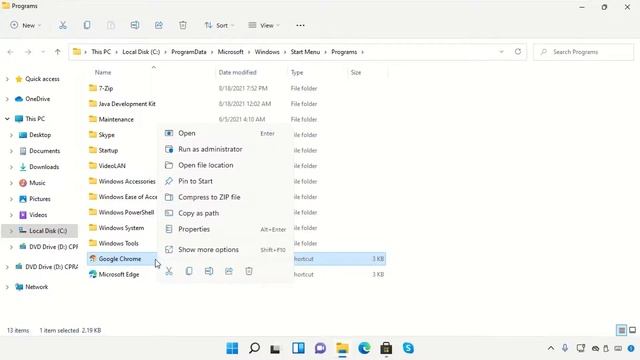Click the Copy icon in the toolbar
640x360 pixels.
click(x=87, y=25)
